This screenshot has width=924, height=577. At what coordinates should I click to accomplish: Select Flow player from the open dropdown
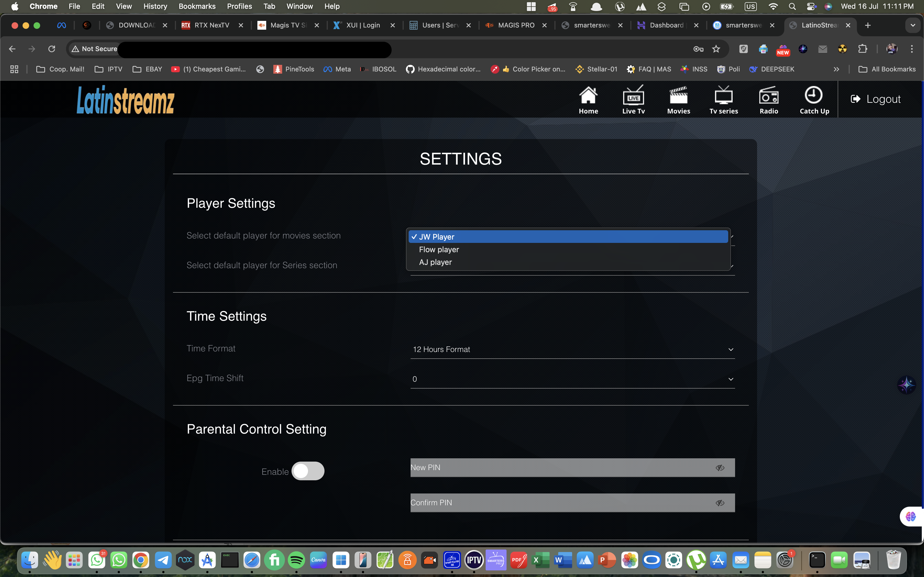[439, 249]
